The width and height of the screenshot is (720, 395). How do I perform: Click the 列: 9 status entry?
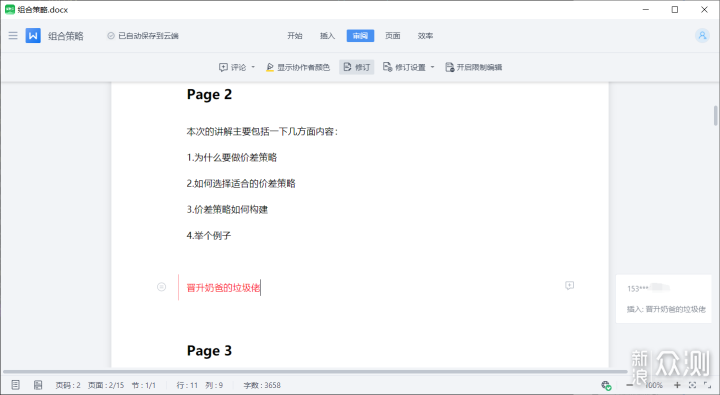tap(214, 385)
